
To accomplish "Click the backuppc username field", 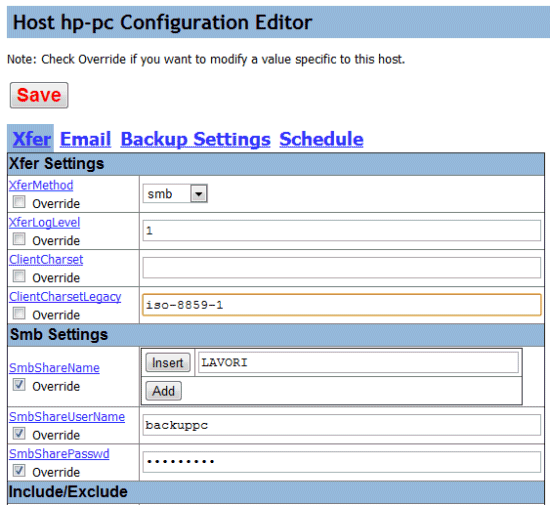I will [x=342, y=425].
